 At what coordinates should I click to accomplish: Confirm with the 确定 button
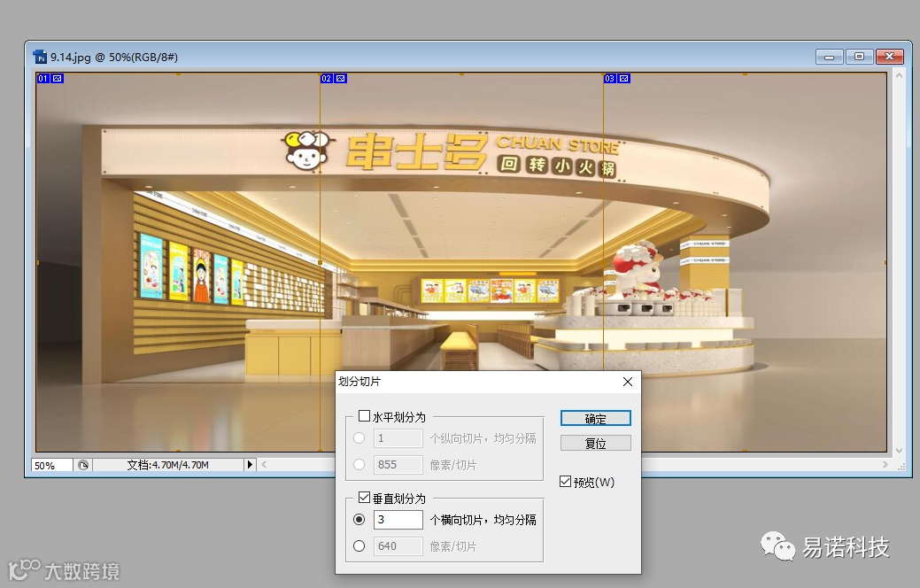point(596,418)
